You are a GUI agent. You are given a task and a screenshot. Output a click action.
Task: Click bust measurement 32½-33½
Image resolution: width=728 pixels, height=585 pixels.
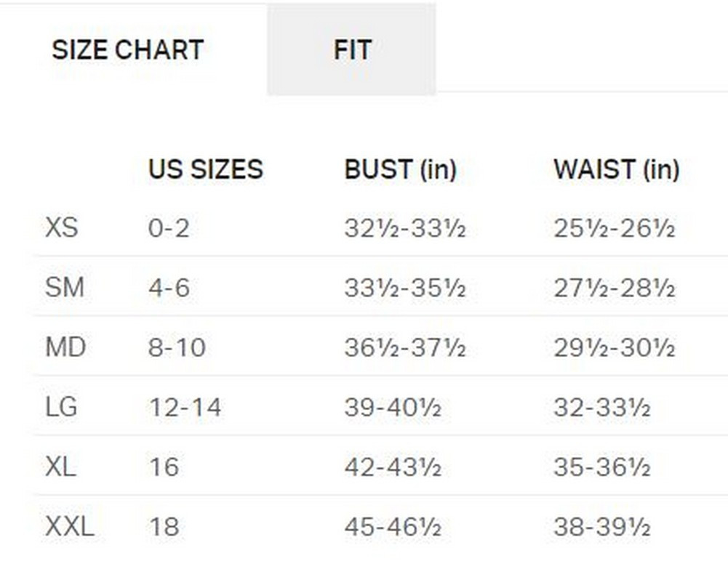point(404,229)
